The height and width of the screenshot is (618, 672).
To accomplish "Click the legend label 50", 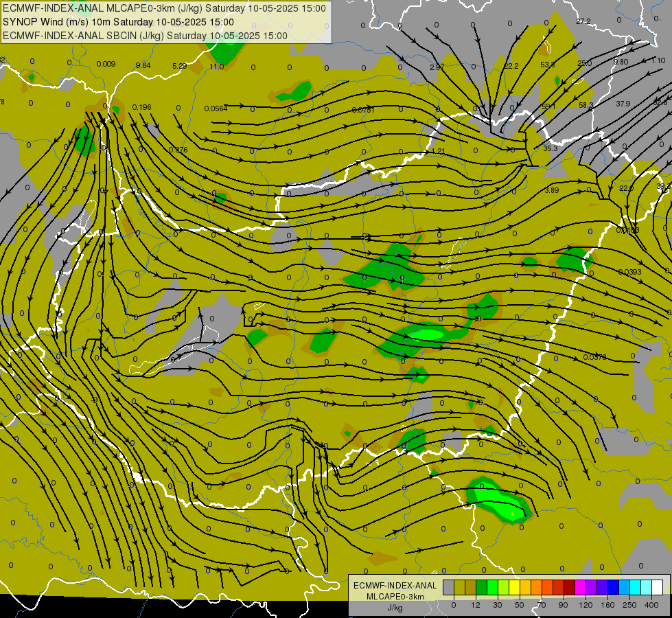I will 520,605.
